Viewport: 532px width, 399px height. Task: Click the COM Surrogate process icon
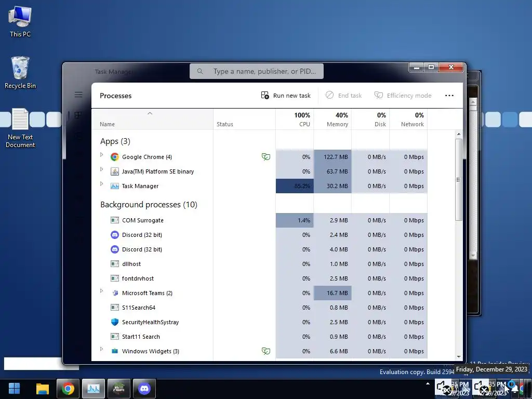click(x=115, y=220)
